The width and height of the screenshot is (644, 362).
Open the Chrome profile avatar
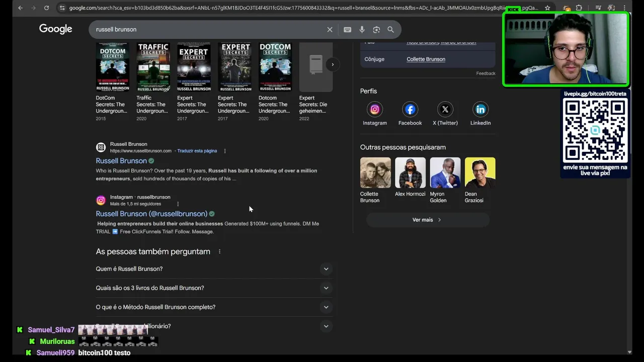[611, 8]
